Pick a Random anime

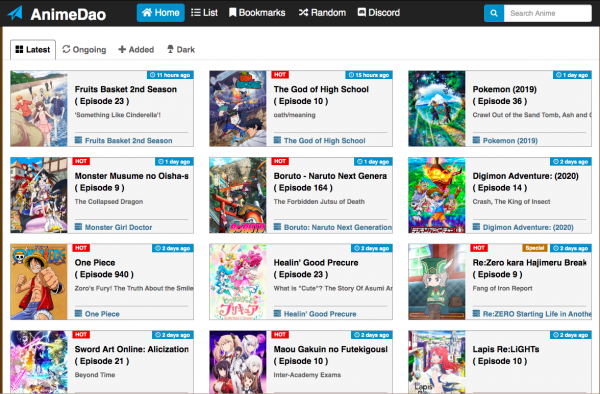pos(322,13)
